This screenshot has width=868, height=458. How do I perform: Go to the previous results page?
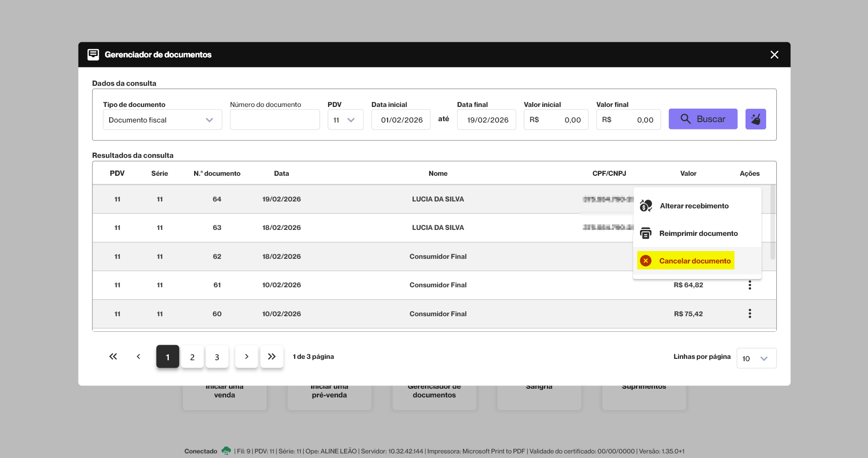[x=138, y=357]
